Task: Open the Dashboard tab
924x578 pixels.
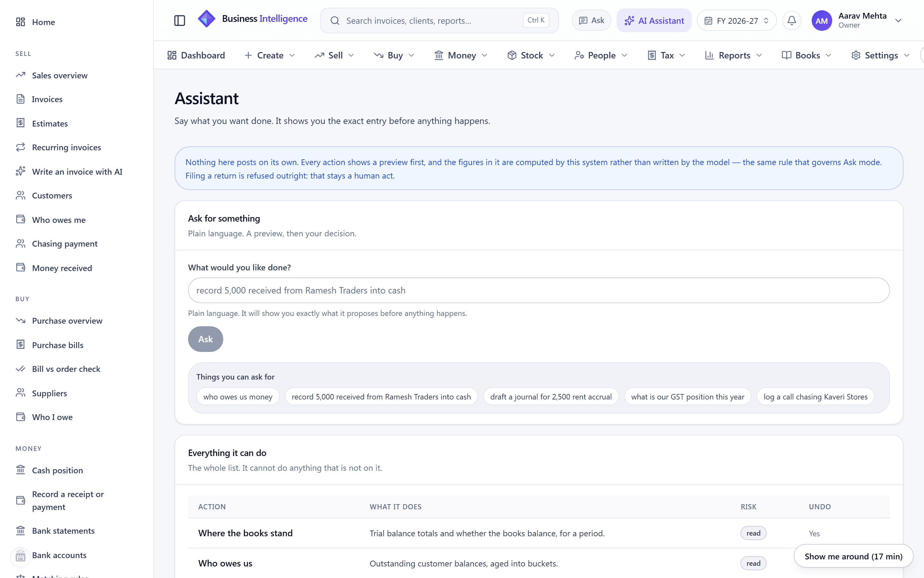Action: click(196, 55)
